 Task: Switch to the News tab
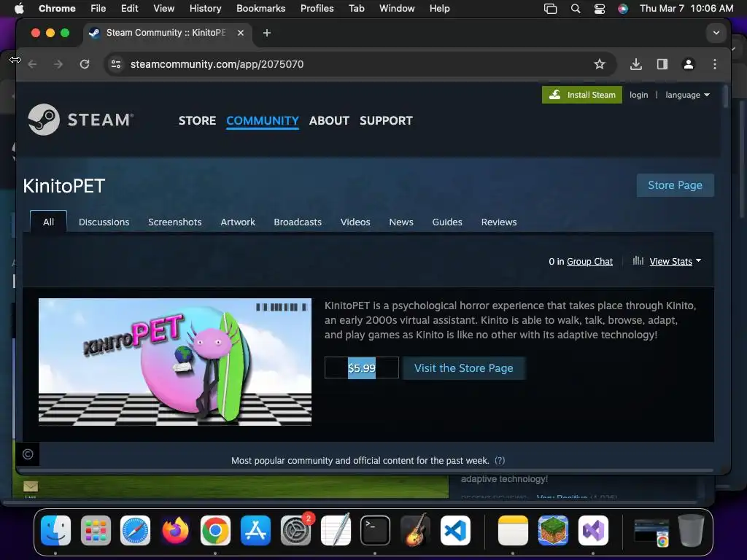(401, 222)
